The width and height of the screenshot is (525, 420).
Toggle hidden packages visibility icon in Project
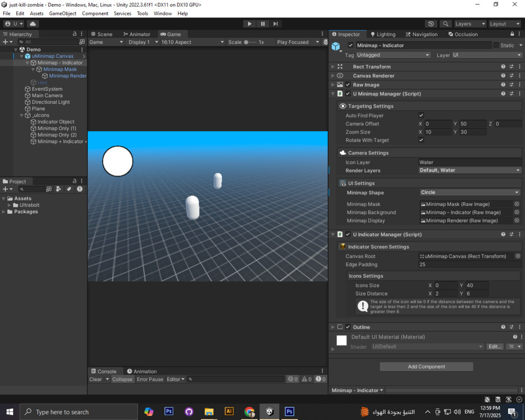[80, 189]
